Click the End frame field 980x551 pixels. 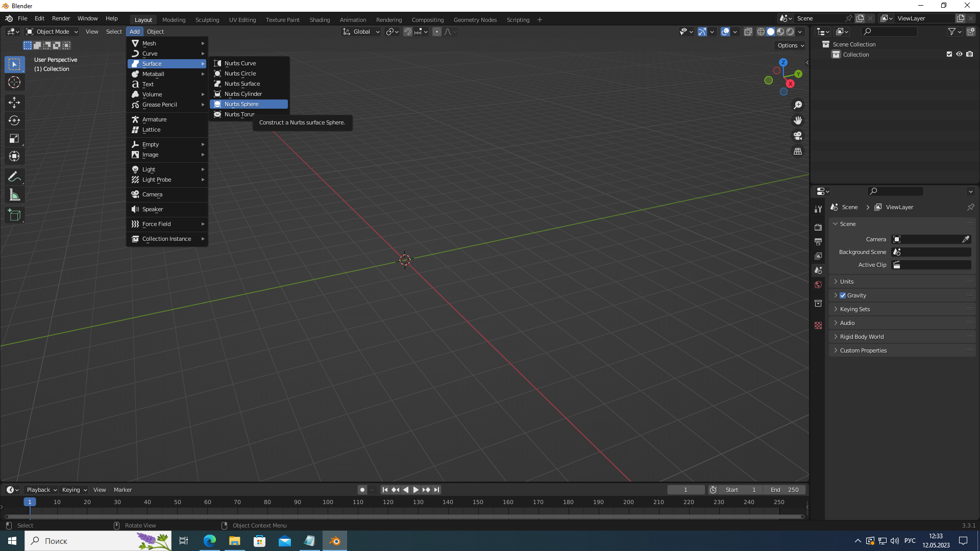click(785, 490)
